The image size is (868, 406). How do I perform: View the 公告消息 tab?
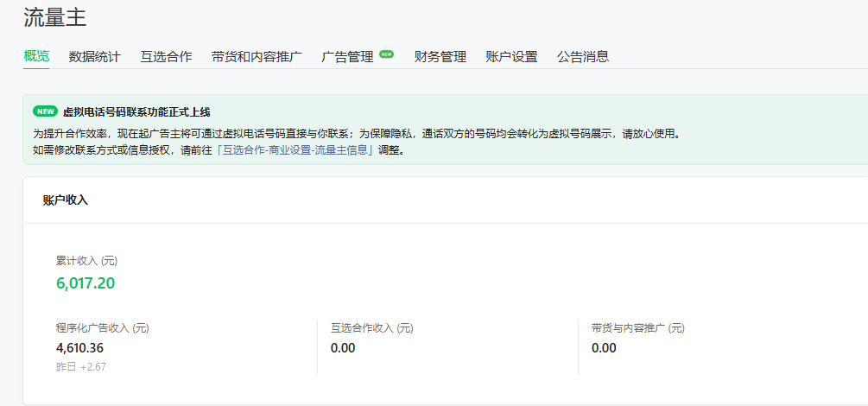[583, 57]
